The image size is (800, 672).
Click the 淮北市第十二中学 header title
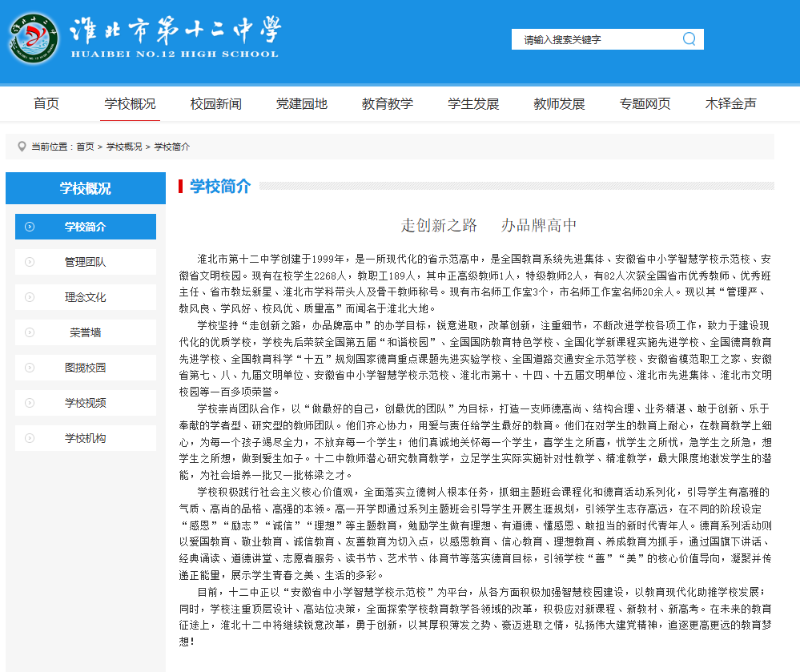tap(175, 30)
